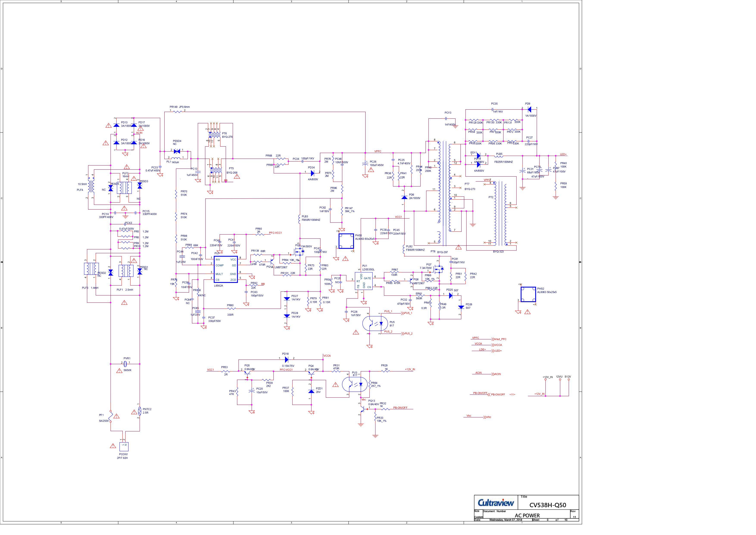
Task: Select the BYQ-323 transformer part text
Action: click(x=498, y=251)
